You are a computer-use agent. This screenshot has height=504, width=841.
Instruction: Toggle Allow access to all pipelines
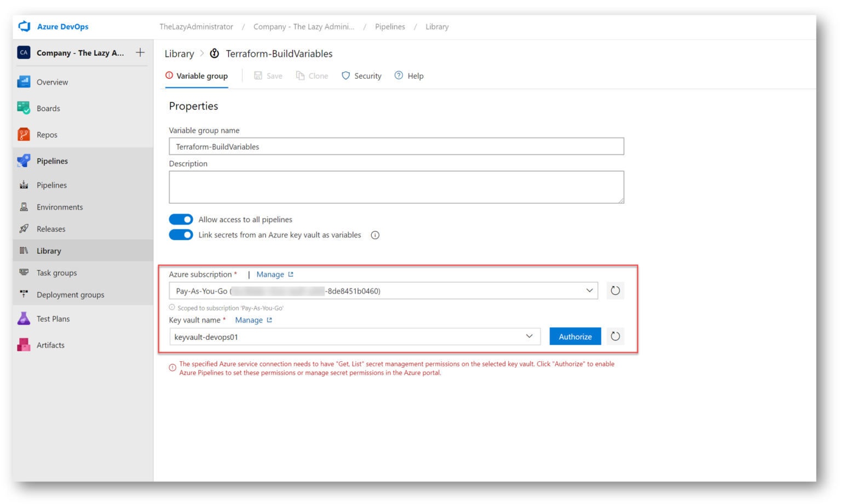point(181,219)
